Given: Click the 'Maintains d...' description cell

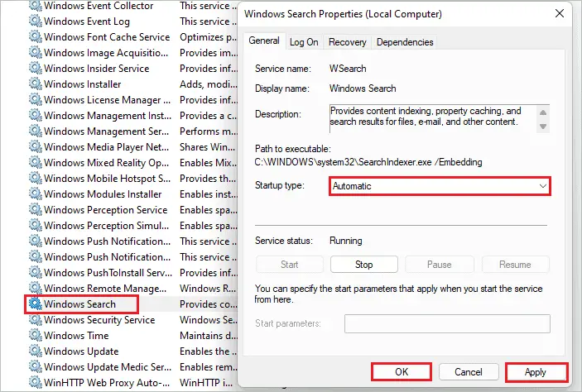Looking at the screenshot, I should pos(209,335).
